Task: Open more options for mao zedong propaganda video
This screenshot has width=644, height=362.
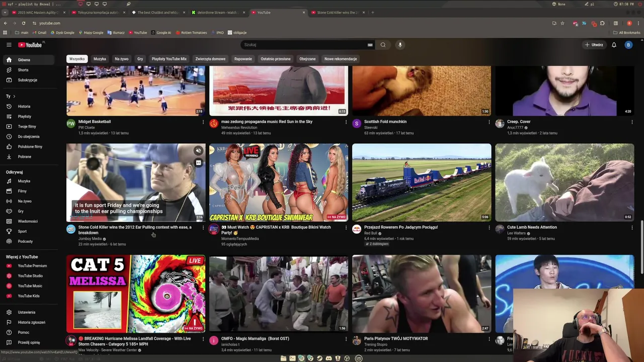Action: [x=346, y=122]
